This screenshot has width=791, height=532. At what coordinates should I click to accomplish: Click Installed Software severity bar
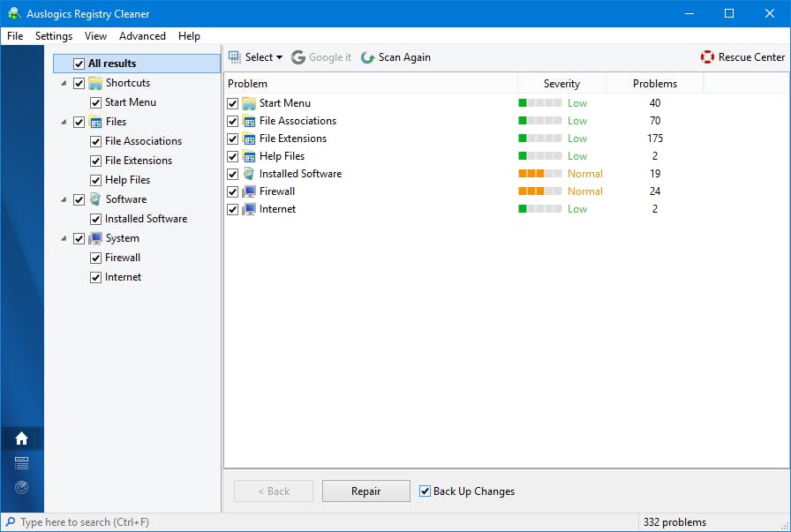tap(539, 174)
